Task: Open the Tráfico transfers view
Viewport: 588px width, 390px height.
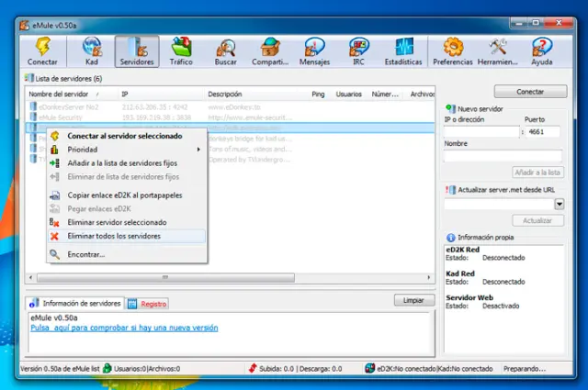Action: point(181,52)
